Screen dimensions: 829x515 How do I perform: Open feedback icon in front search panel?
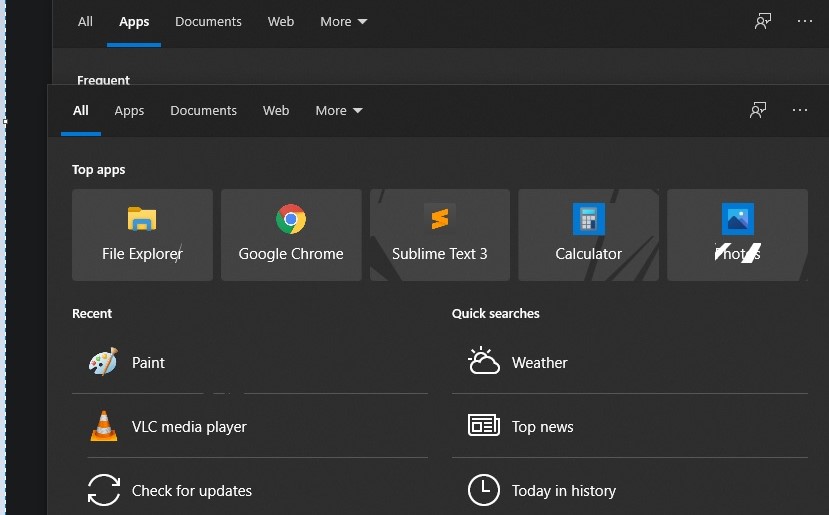758,110
